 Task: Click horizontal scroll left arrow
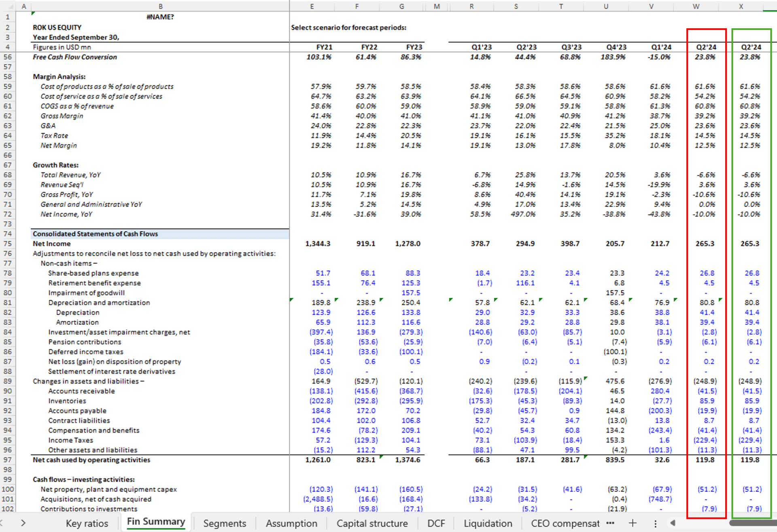click(x=673, y=523)
